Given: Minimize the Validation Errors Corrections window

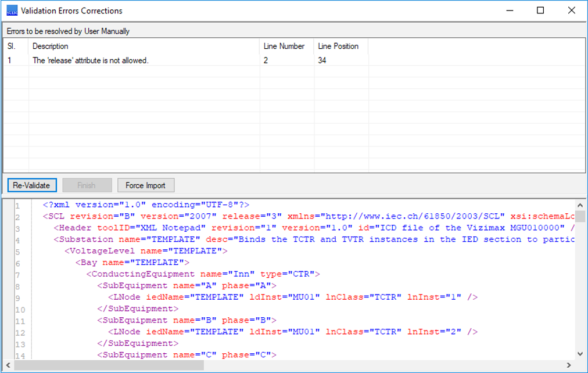Looking at the screenshot, I should [510, 10].
